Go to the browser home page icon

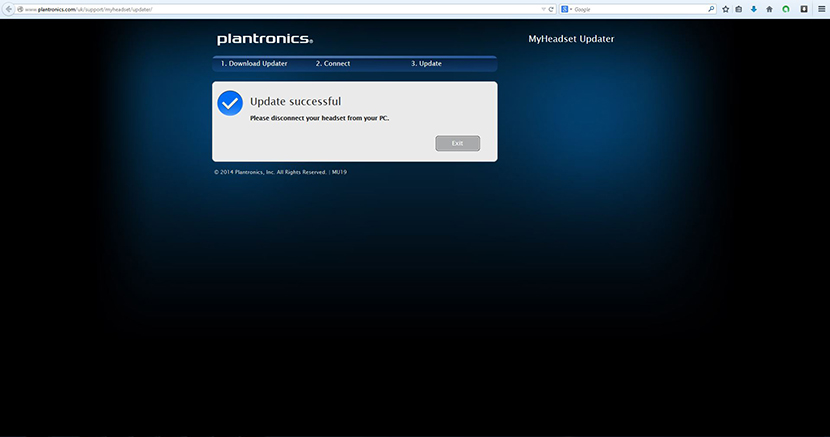click(769, 9)
